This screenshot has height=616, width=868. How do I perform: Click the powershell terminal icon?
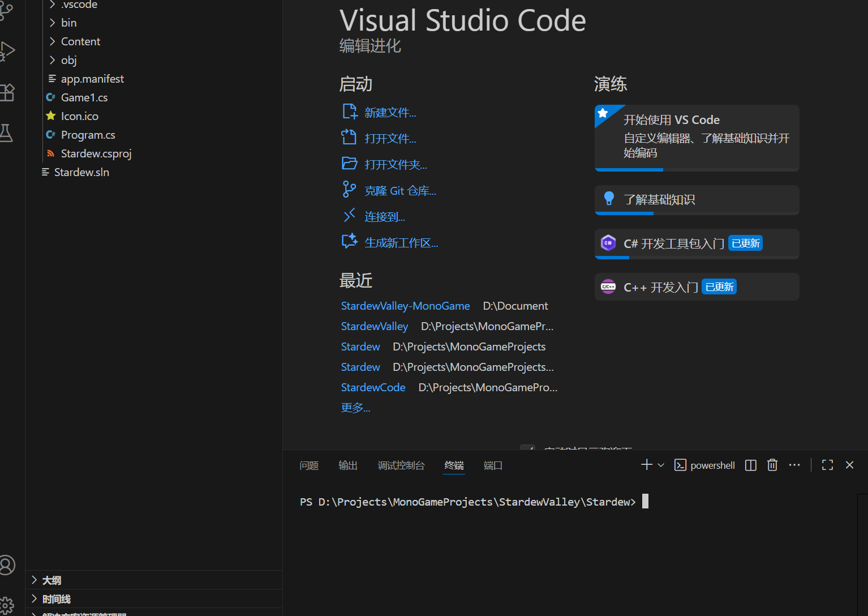[x=681, y=465]
